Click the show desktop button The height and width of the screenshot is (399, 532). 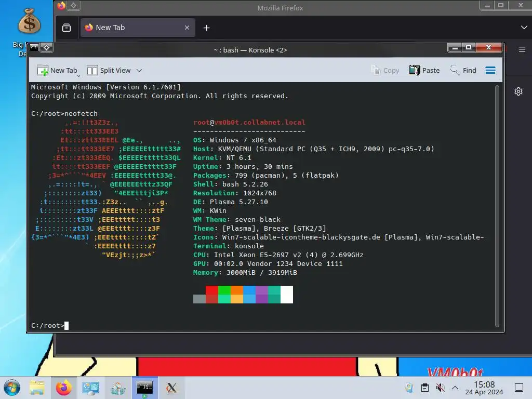point(519,388)
